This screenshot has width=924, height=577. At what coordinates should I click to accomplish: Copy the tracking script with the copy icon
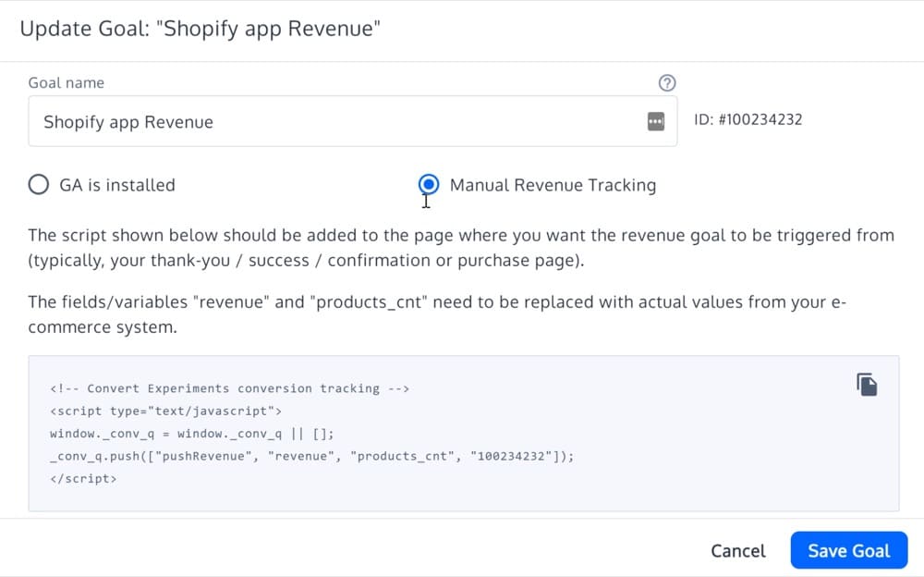866,385
